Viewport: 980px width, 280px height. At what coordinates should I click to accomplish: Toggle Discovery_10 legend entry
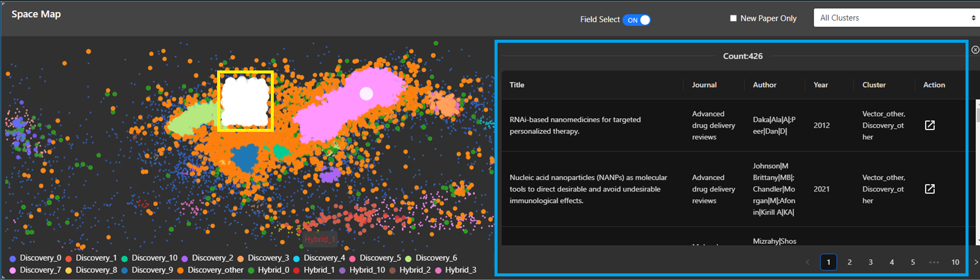149,258
